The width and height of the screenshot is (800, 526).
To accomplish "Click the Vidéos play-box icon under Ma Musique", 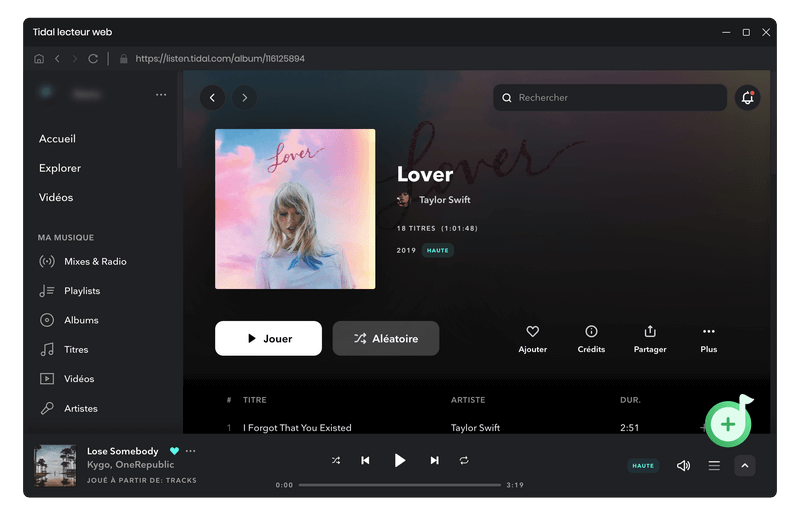I will 47,379.
